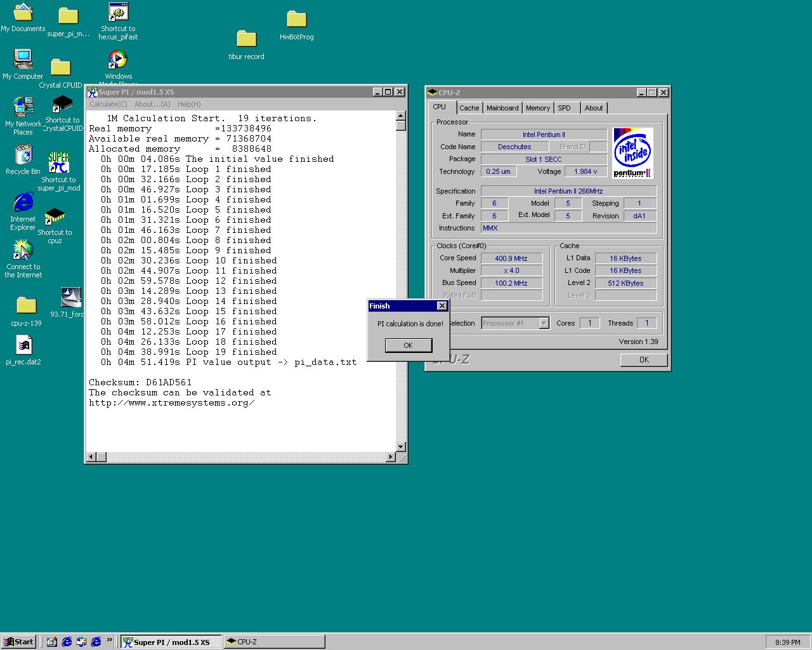Viewport: 812px width, 650px height.
Task: Click Intel Inside Pentium II logo
Action: (632, 153)
